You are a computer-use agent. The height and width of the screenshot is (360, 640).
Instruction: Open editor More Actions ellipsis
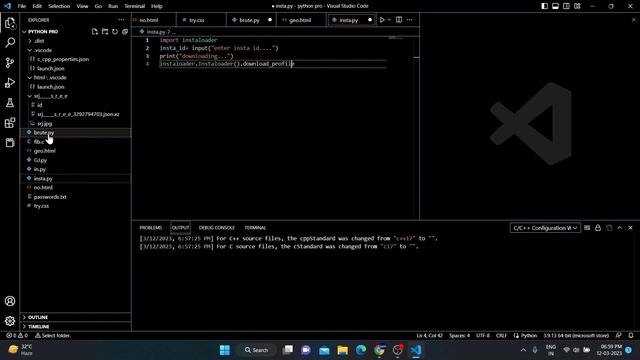[410, 20]
